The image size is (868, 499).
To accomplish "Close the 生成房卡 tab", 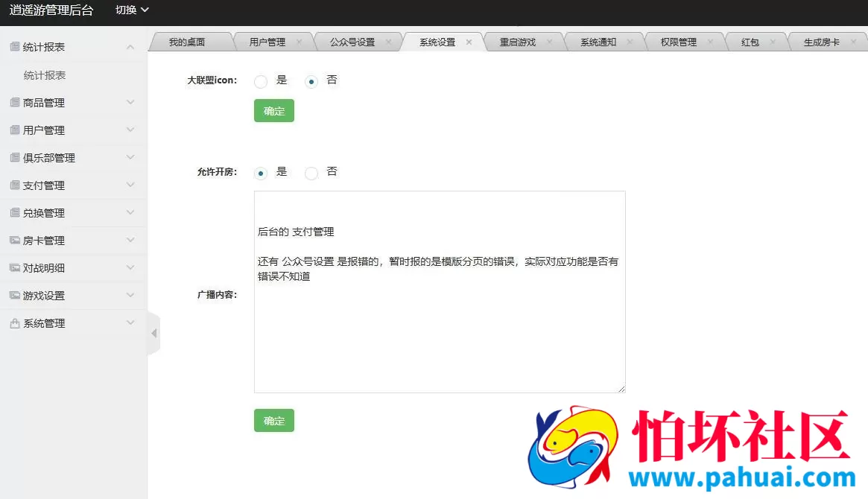I will [853, 42].
